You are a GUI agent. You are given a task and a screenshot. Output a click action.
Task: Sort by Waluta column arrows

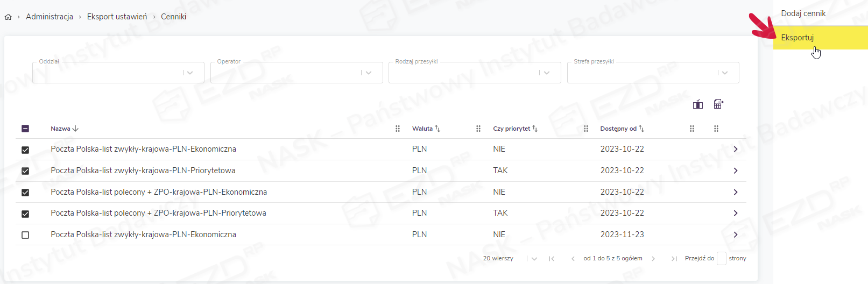click(437, 129)
